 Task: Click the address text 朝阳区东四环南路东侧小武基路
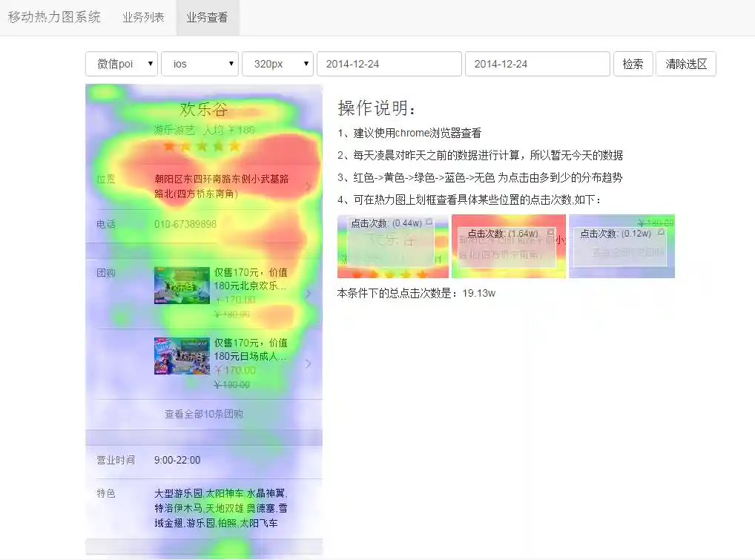(x=222, y=179)
